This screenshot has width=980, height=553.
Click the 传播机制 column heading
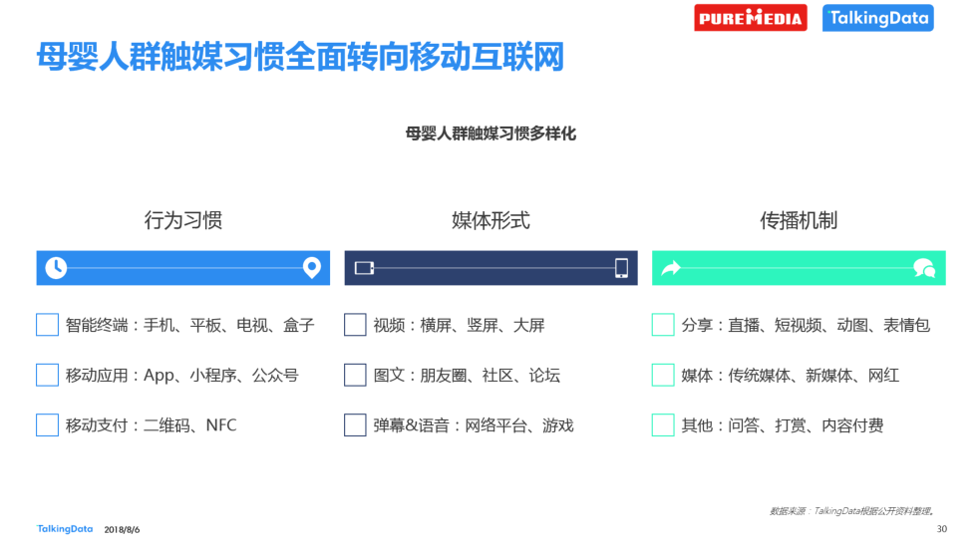tap(799, 220)
